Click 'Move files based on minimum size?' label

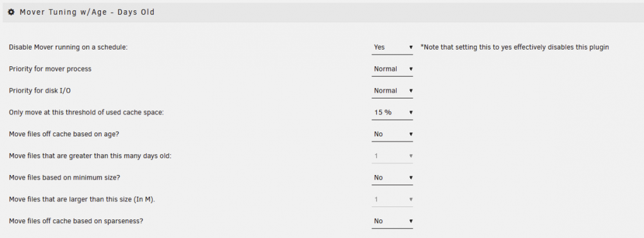coord(64,178)
